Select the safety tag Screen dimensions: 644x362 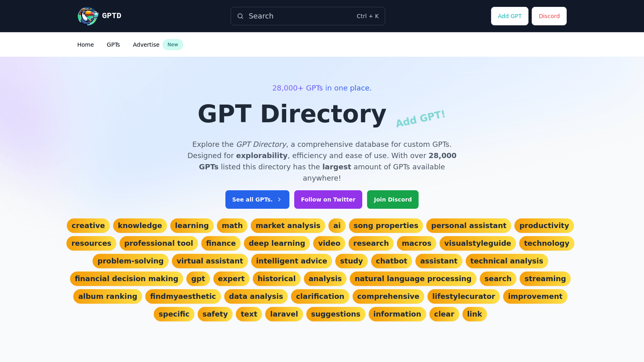coord(215,314)
